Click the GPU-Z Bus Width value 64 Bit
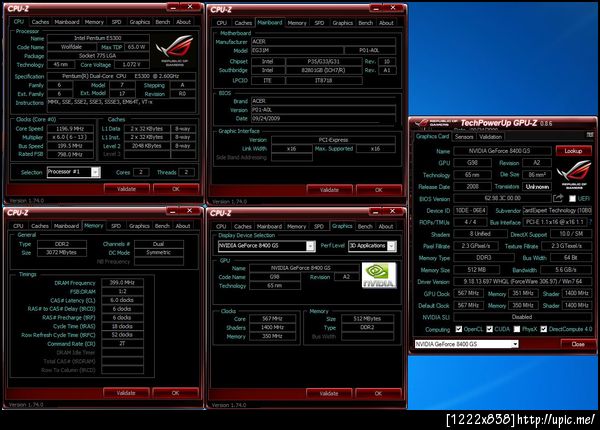Image resolution: width=600 pixels, height=430 pixels. (571, 258)
